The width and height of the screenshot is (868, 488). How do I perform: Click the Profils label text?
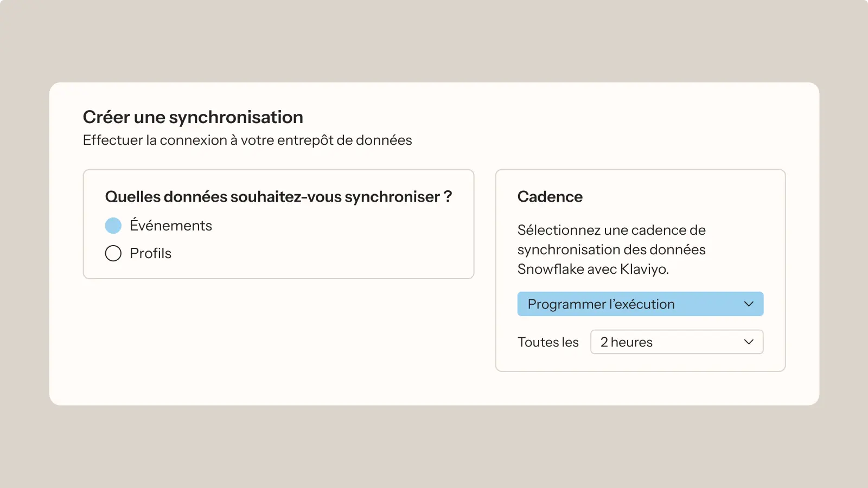click(150, 253)
